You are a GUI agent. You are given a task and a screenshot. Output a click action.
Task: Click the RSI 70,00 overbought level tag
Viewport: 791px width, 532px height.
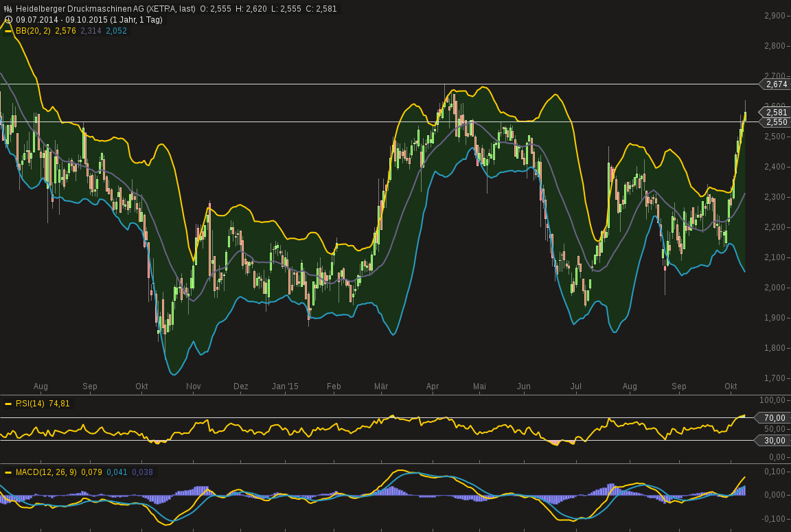(775, 417)
